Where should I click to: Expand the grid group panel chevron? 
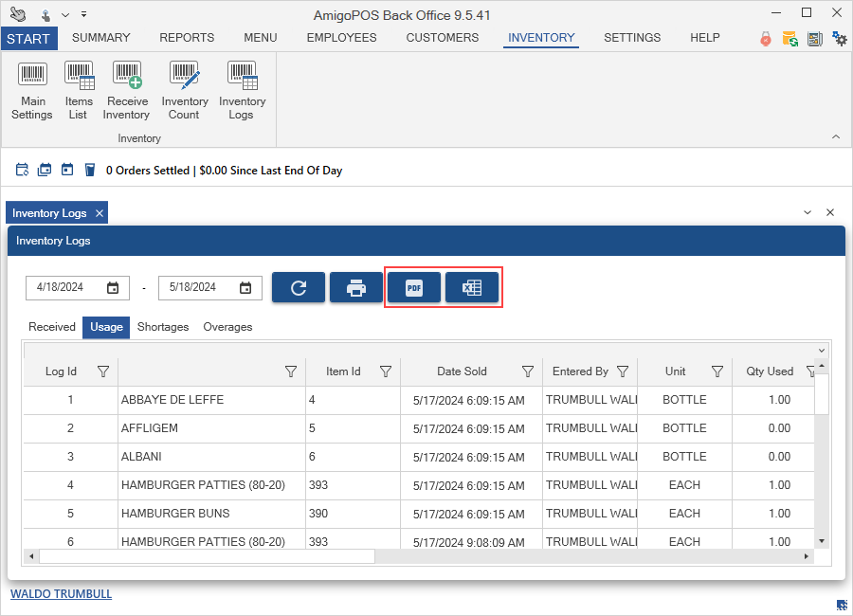tap(822, 351)
